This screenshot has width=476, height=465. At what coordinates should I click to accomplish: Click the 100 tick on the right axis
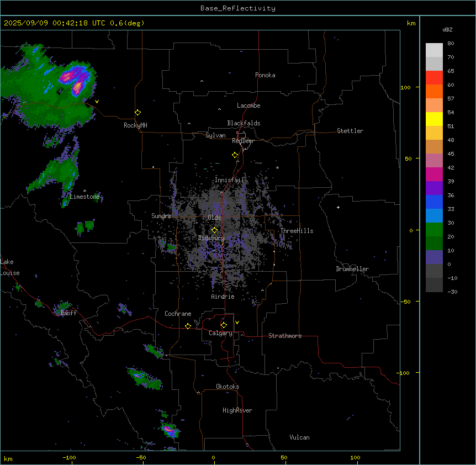pos(405,87)
